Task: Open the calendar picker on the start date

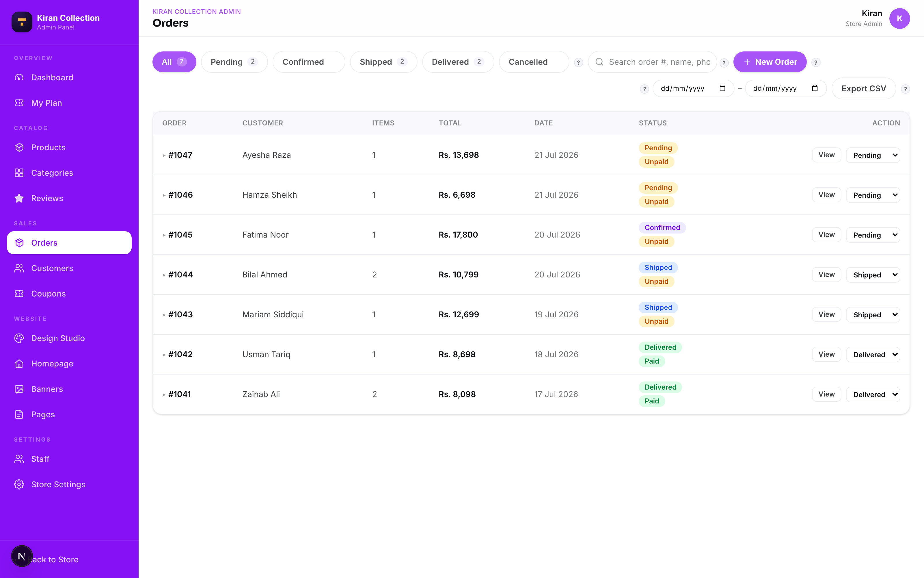Action: point(722,88)
